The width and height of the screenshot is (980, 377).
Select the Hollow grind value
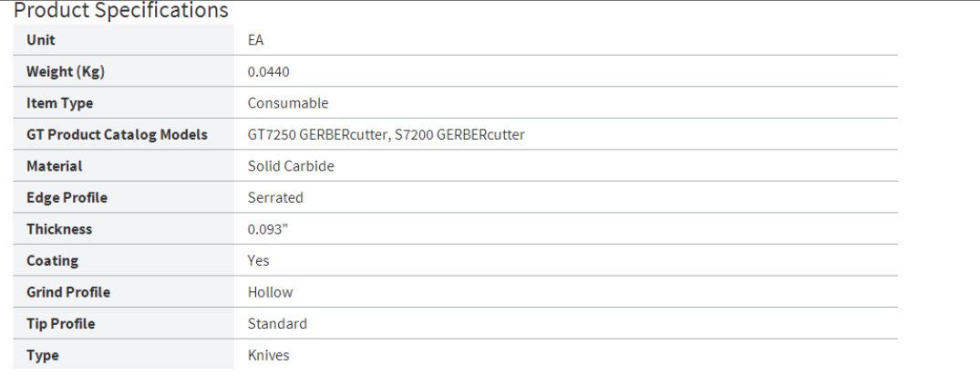[x=271, y=292]
